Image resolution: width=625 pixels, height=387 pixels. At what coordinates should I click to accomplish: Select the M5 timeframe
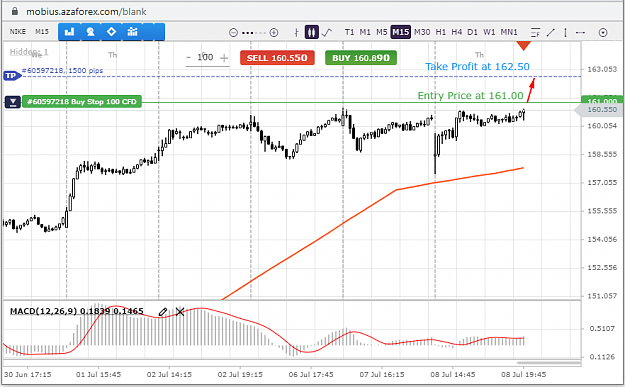tap(381, 32)
